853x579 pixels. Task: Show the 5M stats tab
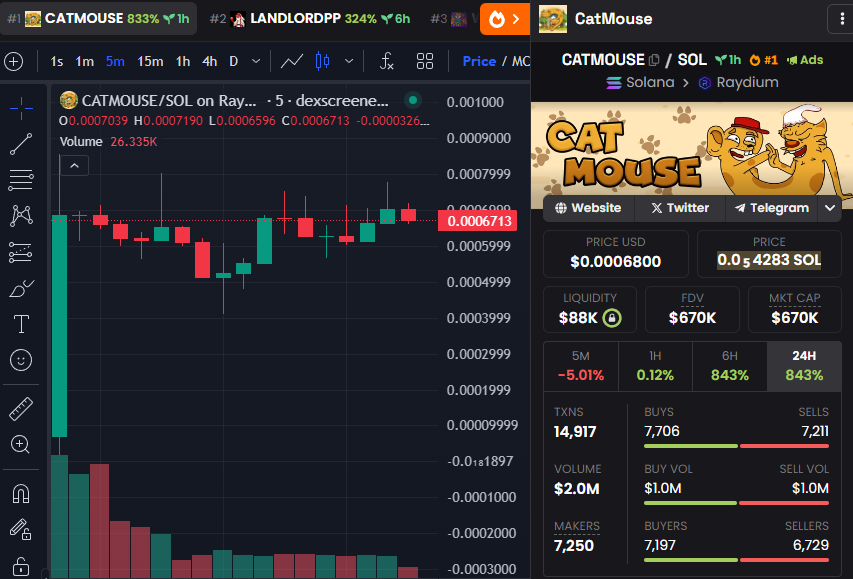coord(580,366)
